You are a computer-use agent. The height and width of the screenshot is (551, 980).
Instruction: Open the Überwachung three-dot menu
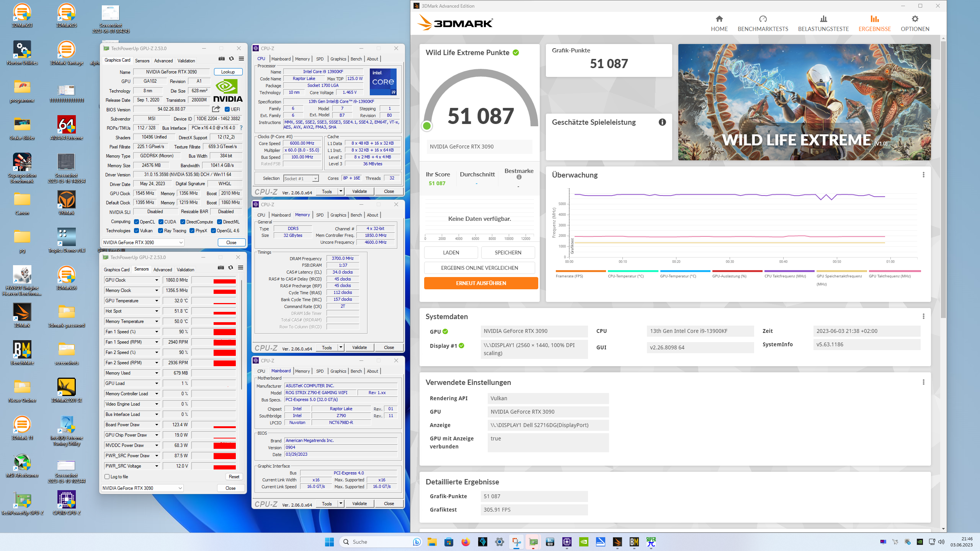[923, 175]
